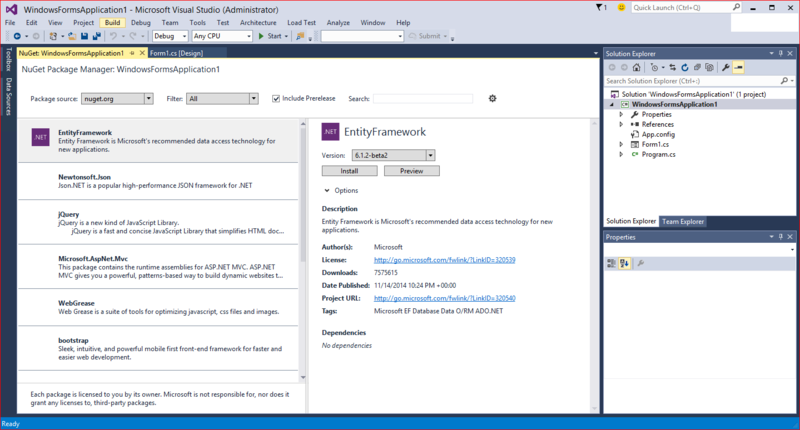800x430 pixels.
Task: Click the Navigate Backward toolbar icon
Action: (17, 36)
